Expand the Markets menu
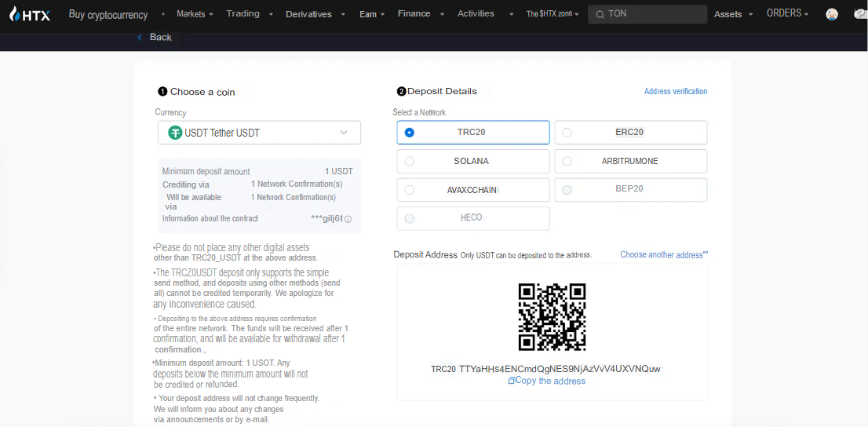 pyautogui.click(x=195, y=14)
